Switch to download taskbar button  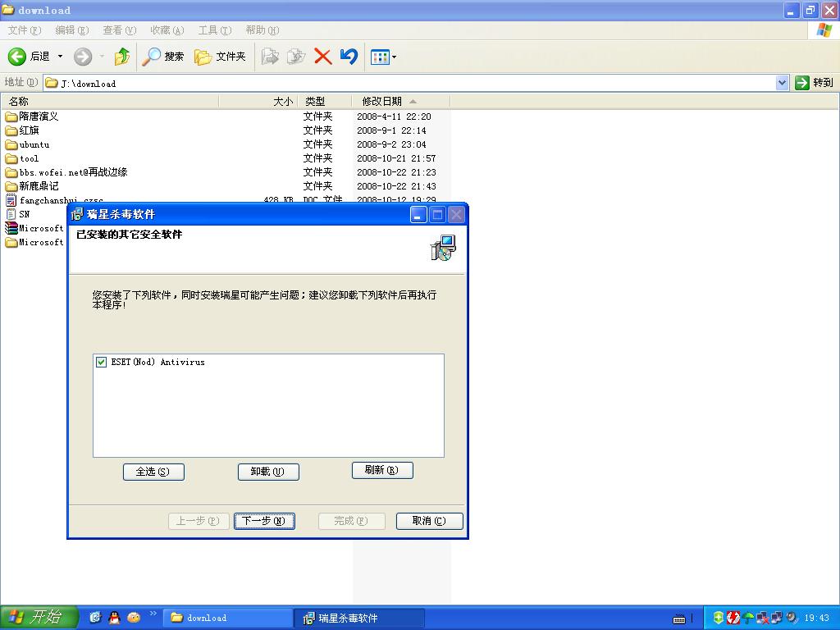[228, 618]
